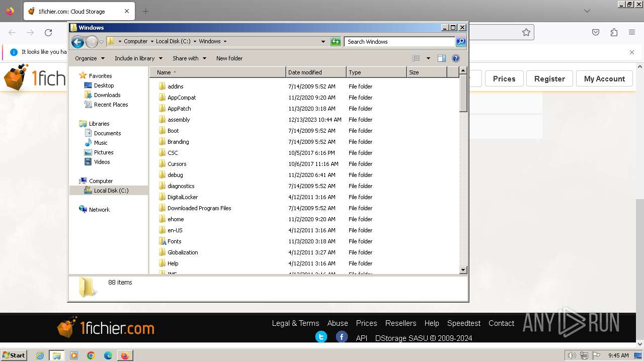Select the addins folder icon
The image size is (644, 362).
(x=162, y=86)
